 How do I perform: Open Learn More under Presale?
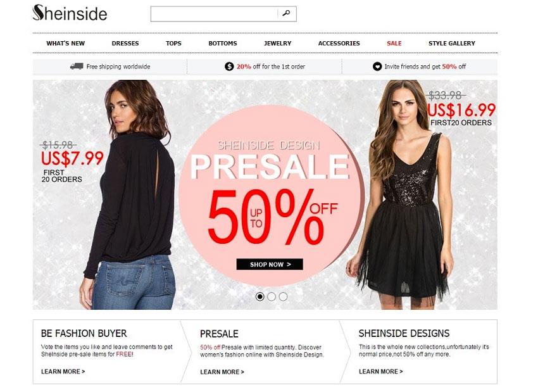(x=222, y=372)
